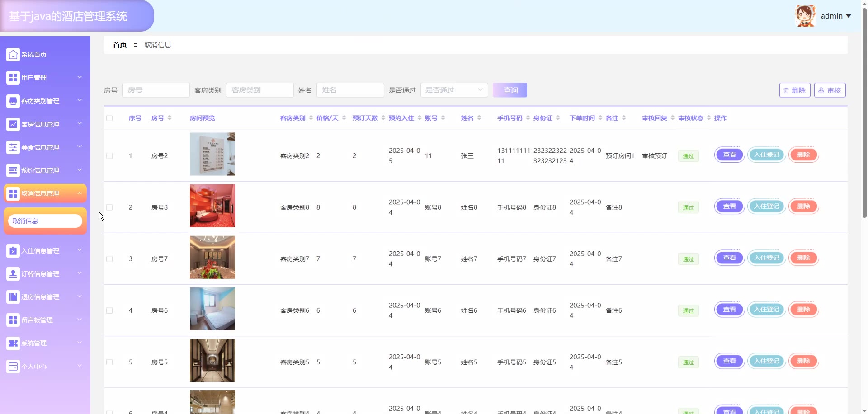Open the 留言板管理 menu
Viewport: 868px width, 414px height.
(x=45, y=320)
